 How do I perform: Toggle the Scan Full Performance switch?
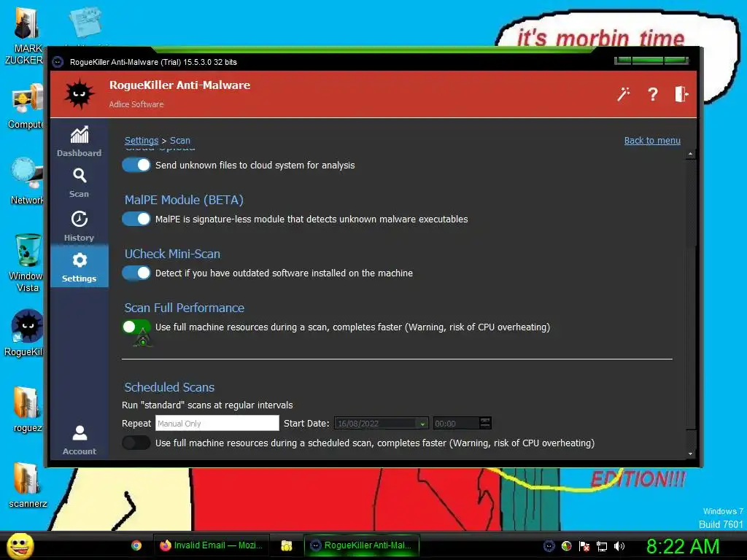(136, 327)
